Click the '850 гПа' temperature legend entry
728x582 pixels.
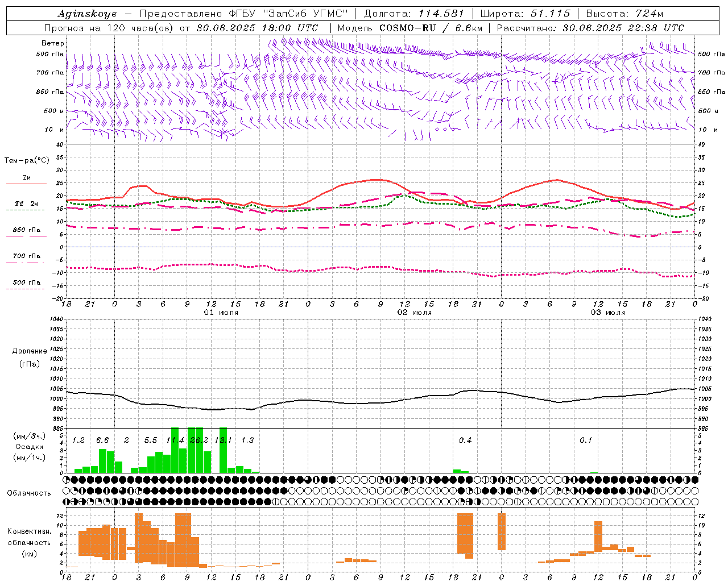[27, 230]
